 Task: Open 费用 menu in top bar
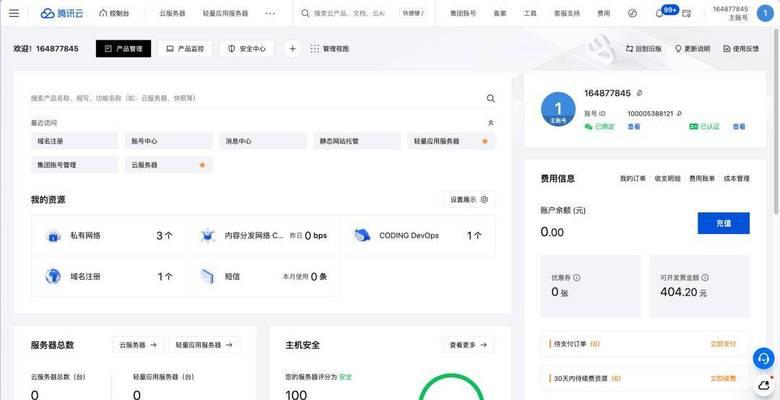(603, 13)
